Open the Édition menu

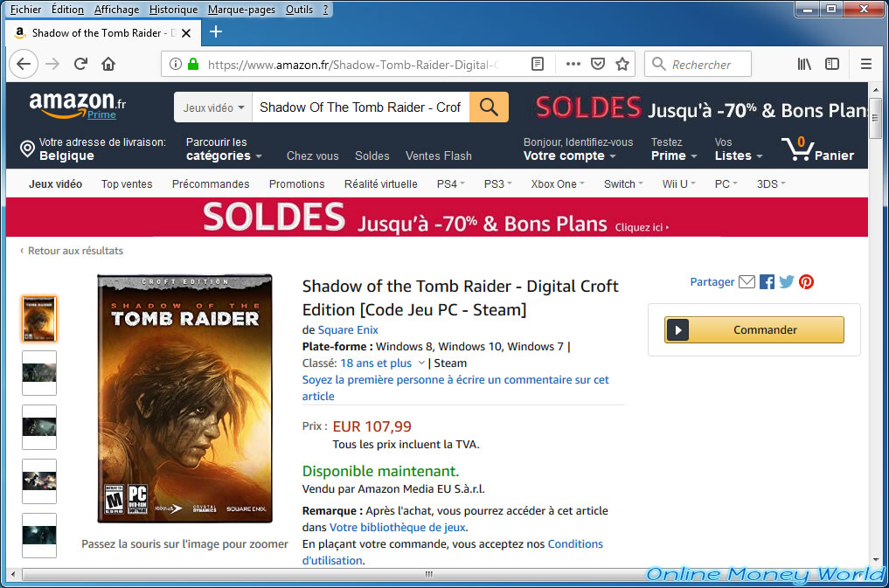pyautogui.click(x=67, y=10)
